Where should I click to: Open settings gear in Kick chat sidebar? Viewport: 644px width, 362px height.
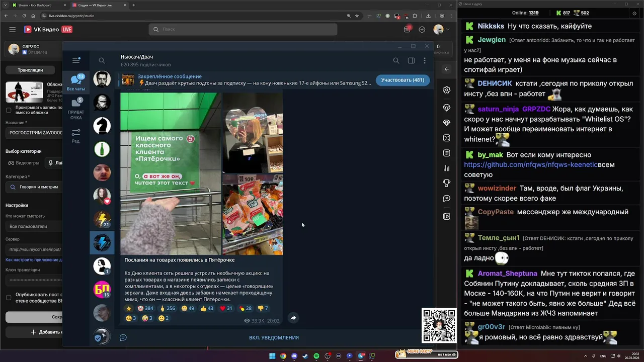pyautogui.click(x=446, y=90)
